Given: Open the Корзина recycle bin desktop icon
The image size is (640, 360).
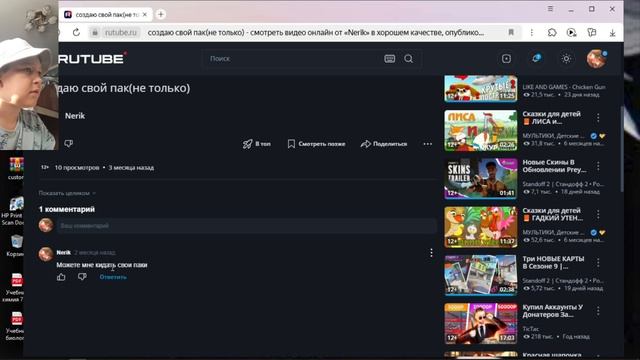Looking at the screenshot, I should tap(16, 246).
